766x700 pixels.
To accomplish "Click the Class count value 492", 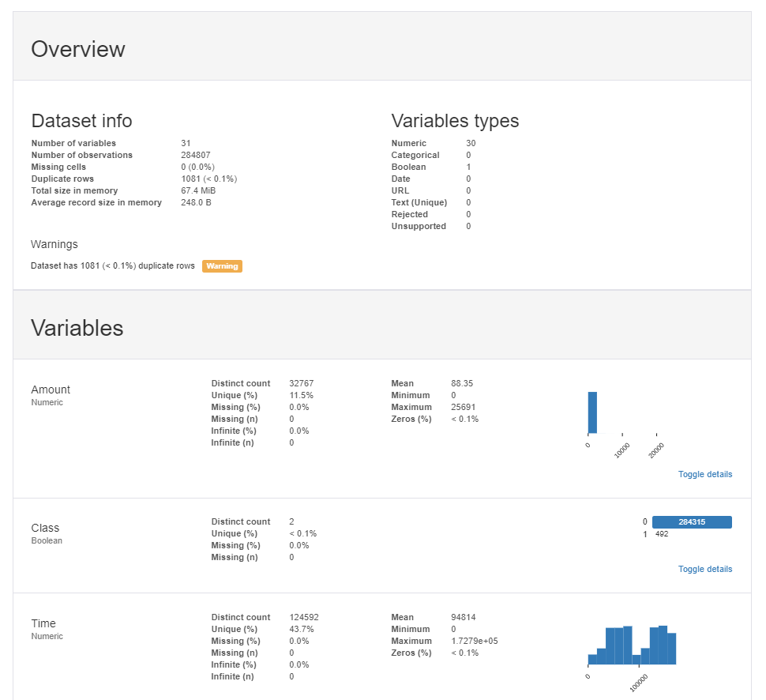I will click(x=662, y=534).
